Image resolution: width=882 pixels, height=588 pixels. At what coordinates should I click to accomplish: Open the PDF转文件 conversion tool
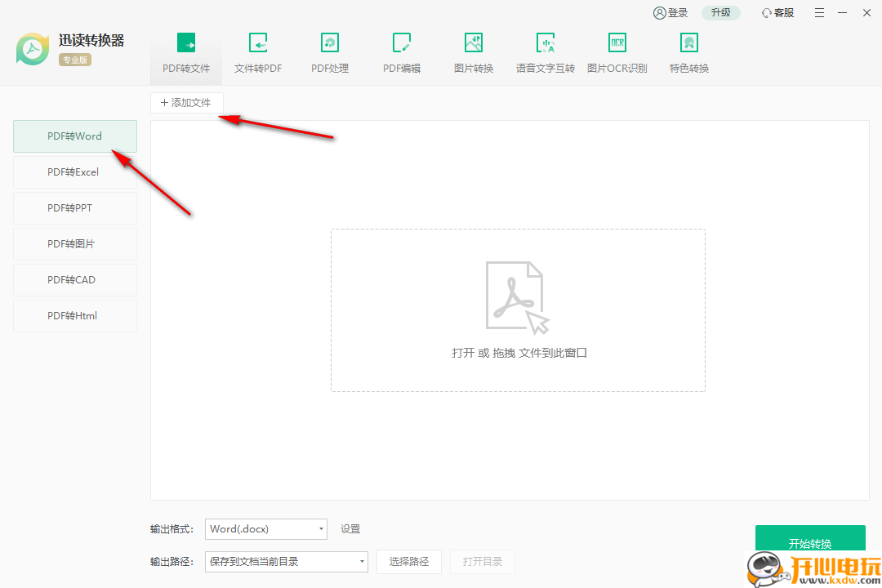[x=185, y=51]
